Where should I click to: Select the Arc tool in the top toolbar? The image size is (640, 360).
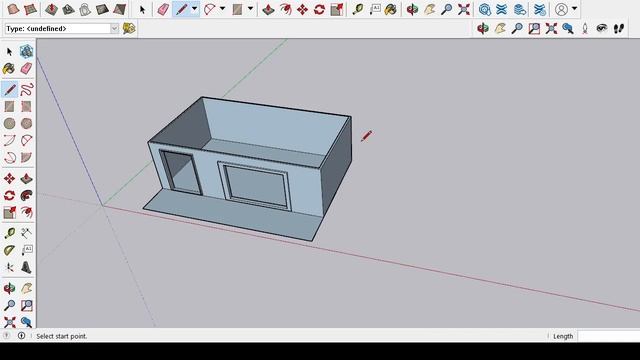(x=210, y=9)
